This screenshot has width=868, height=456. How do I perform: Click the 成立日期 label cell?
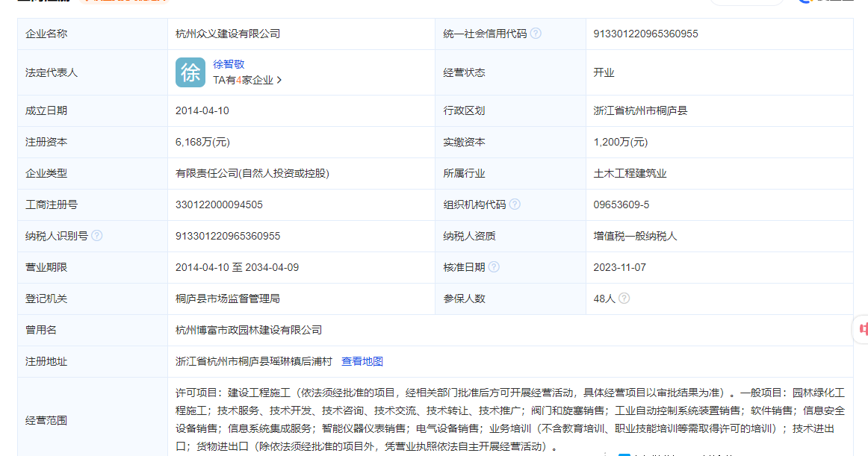(93, 110)
